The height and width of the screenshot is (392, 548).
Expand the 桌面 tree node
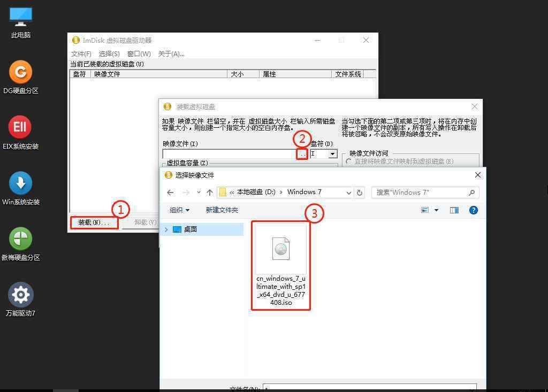[x=166, y=229]
